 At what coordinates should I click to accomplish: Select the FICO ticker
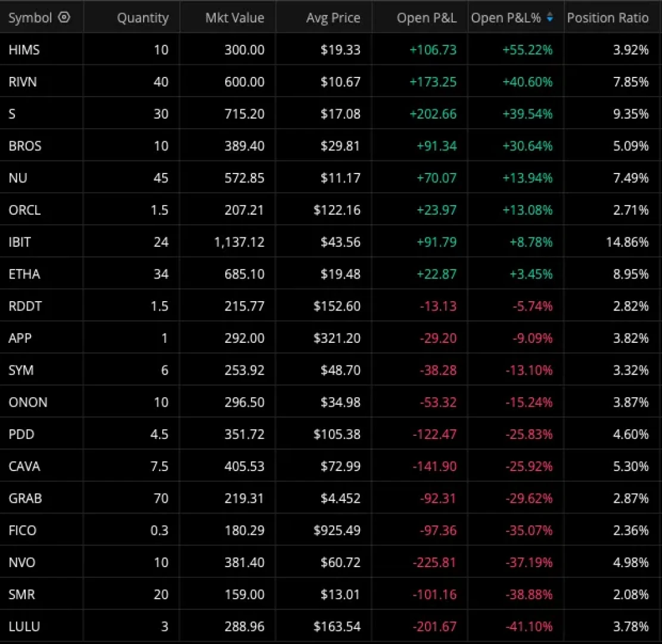[23, 531]
